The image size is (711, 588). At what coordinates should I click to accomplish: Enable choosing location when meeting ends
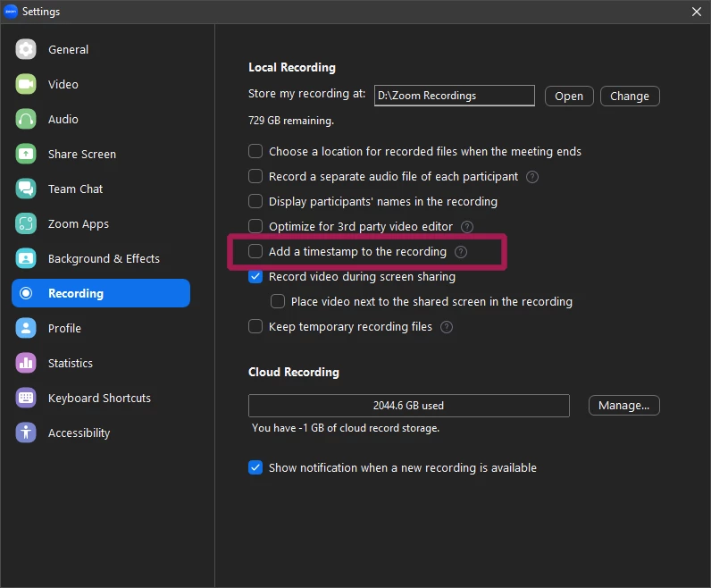point(255,151)
